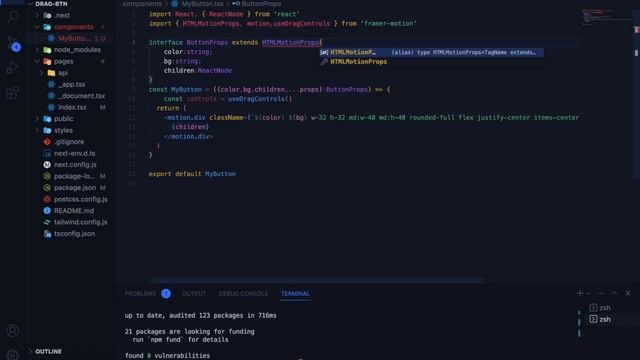Click the editor minimap preview

pyautogui.click(x=606, y=17)
